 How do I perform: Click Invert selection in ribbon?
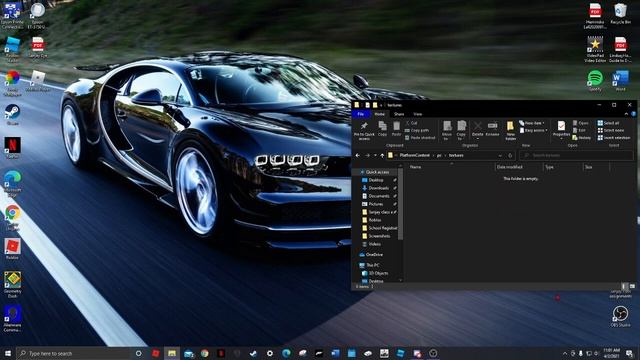click(614, 138)
